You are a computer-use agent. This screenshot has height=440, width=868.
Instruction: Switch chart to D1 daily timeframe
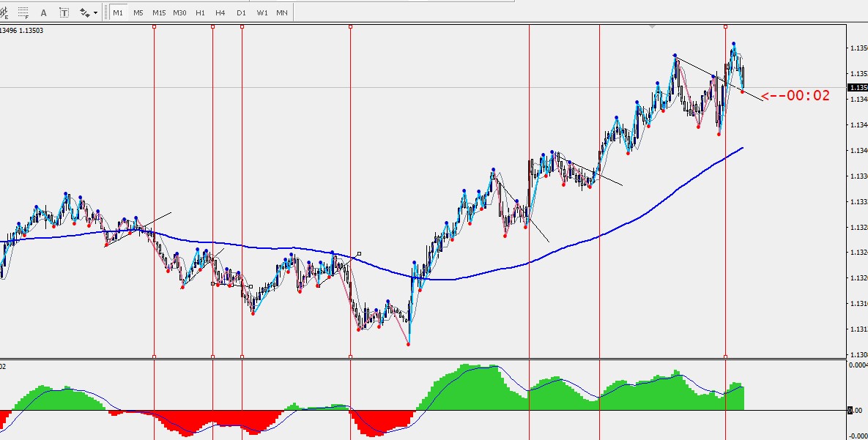click(241, 12)
